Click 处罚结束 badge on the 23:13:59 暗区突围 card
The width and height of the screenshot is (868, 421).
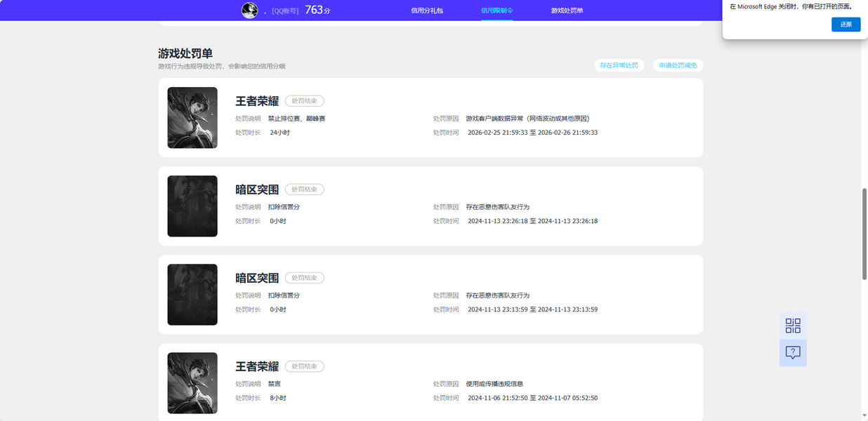pyautogui.click(x=305, y=278)
